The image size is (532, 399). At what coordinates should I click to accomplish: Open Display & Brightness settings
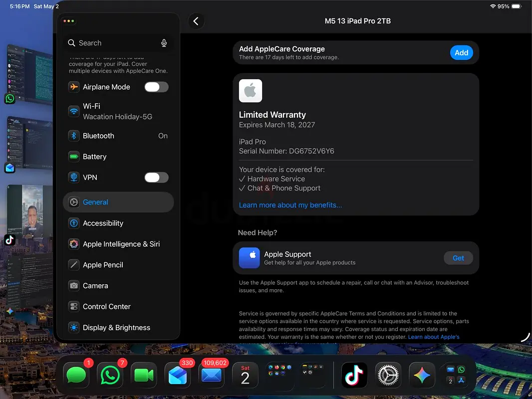pos(118,328)
